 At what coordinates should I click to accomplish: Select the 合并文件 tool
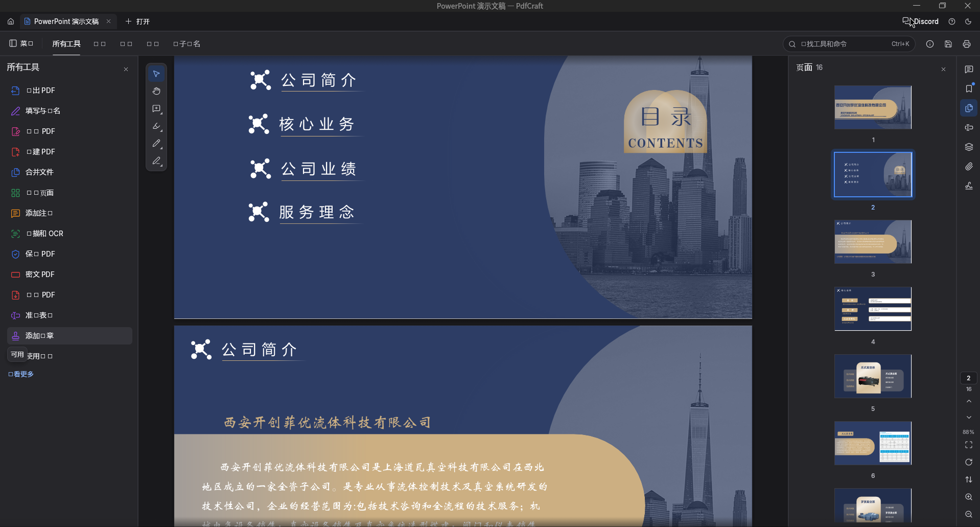click(69, 172)
